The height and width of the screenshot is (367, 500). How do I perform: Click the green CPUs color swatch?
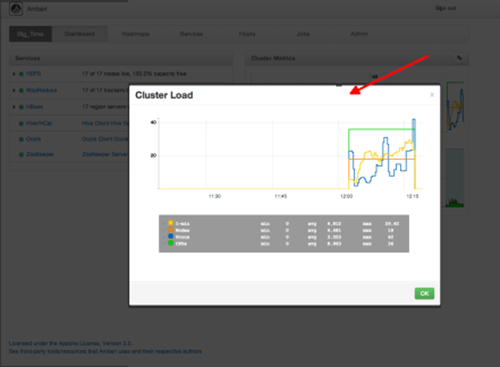tap(171, 243)
